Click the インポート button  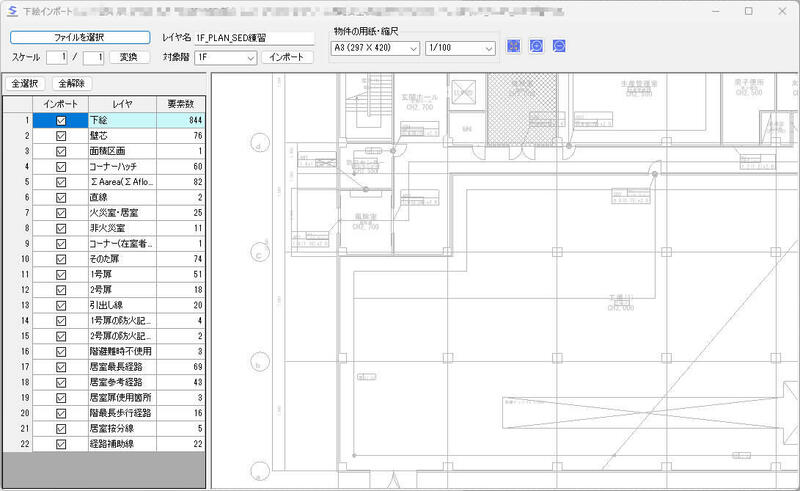(287, 57)
